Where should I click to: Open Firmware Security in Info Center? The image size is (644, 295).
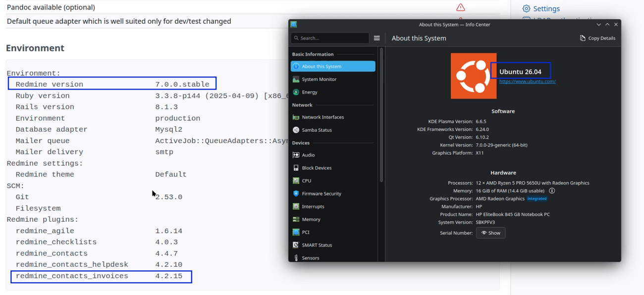pyautogui.click(x=333, y=194)
